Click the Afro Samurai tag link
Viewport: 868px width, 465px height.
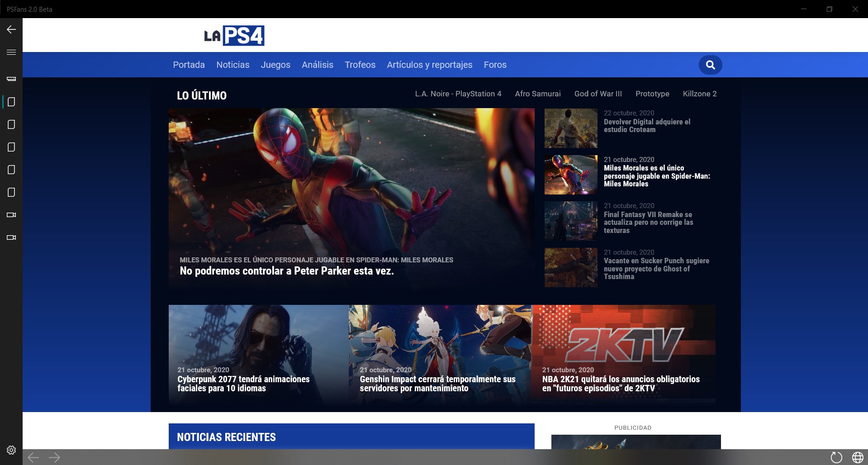coord(538,94)
